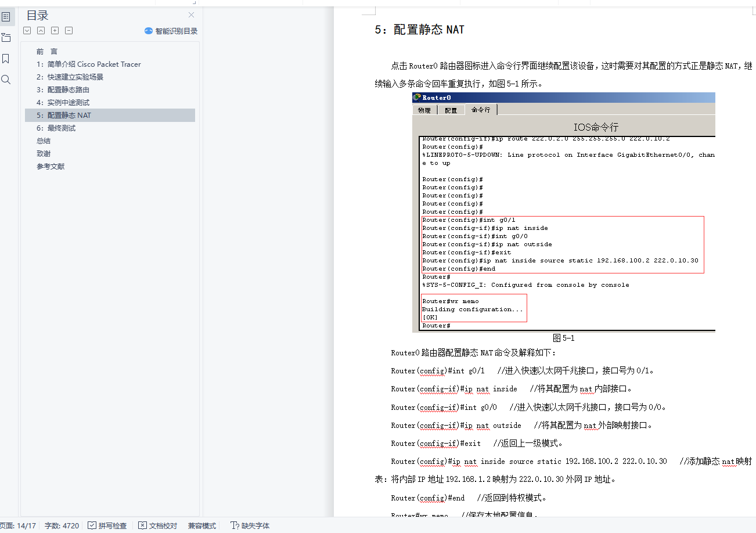This screenshot has width=756, height=533.
Task: Click the line Router0 路由器配置静态 NAT 命令及解释如下
Action: [x=473, y=352]
